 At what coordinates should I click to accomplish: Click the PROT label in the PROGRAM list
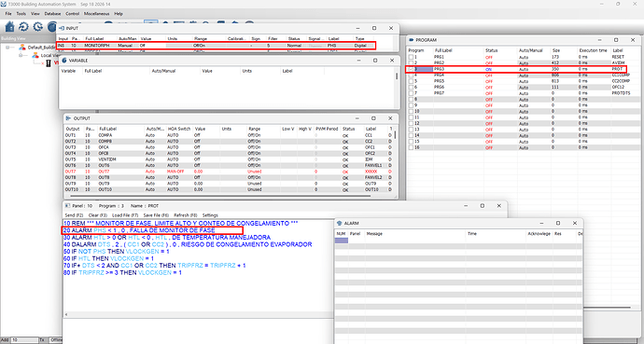click(x=617, y=69)
